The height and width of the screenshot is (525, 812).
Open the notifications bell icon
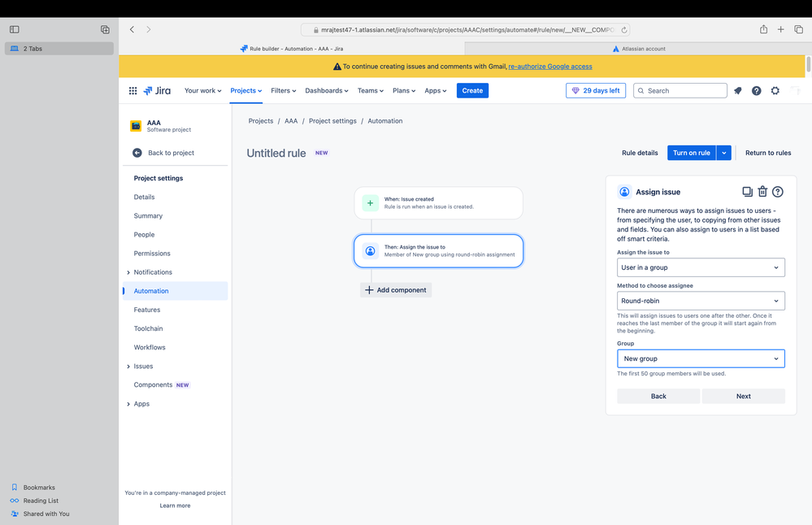[738, 90]
